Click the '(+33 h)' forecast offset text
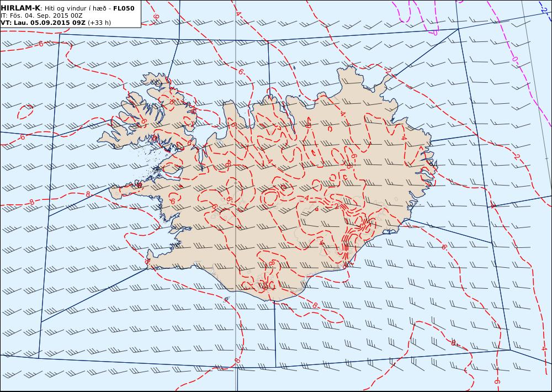This screenshot has width=552, height=392. pyautogui.click(x=99, y=23)
